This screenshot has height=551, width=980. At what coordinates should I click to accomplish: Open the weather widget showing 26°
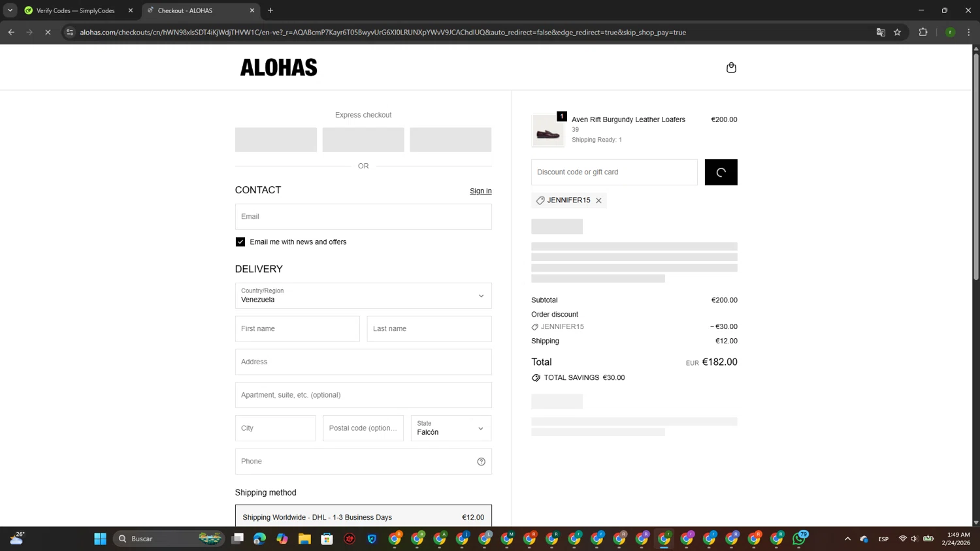(17, 539)
